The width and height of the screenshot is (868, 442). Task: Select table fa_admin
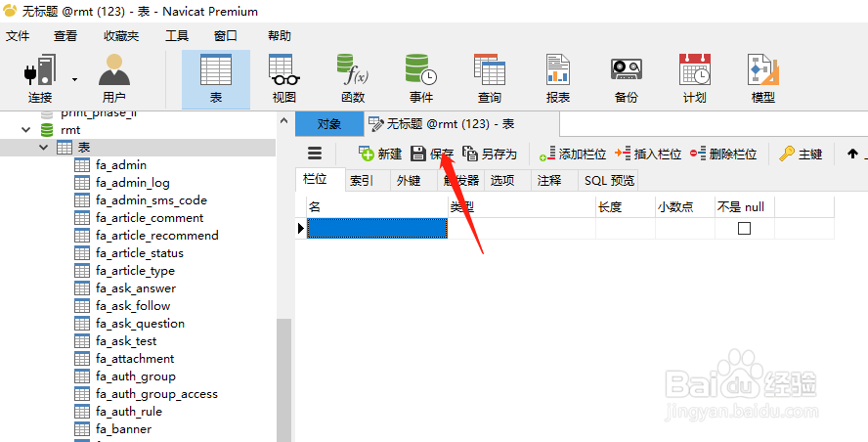point(120,165)
